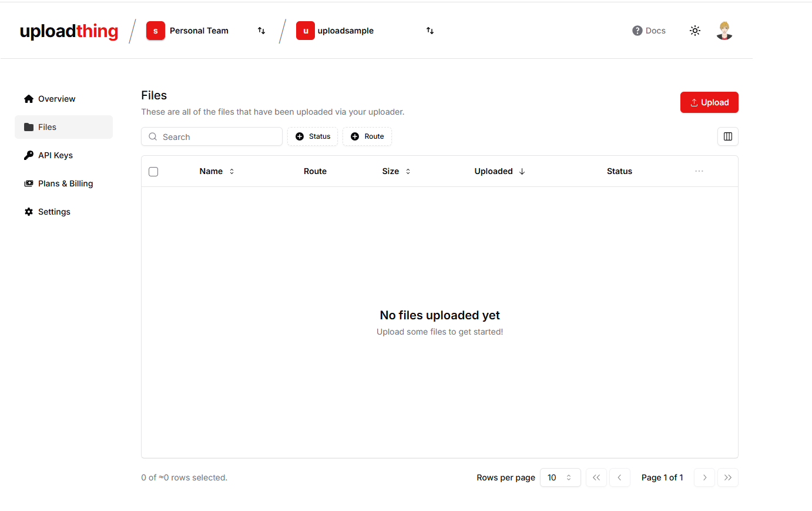Click the API Keys key icon
Screen dimensions: 812x511
pyautogui.click(x=29, y=155)
